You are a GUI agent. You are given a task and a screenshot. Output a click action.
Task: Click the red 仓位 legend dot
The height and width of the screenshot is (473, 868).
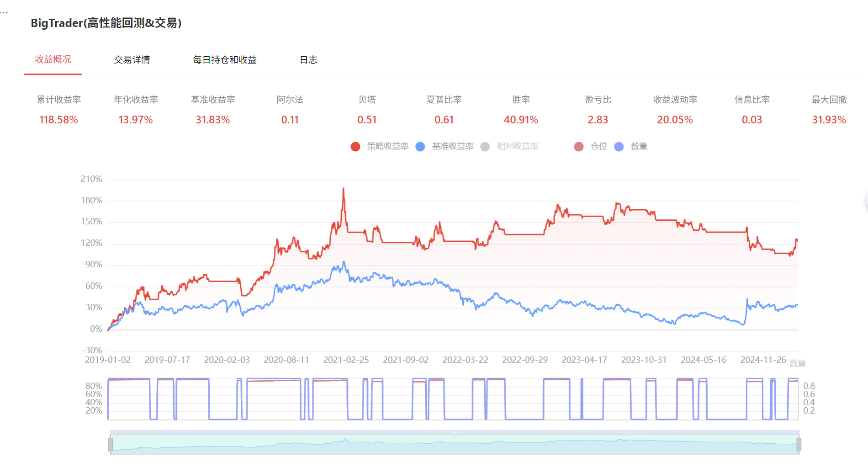click(x=579, y=147)
